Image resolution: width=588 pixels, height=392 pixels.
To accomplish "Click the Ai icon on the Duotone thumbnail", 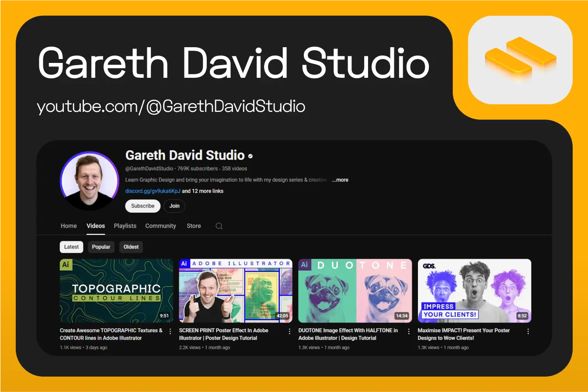I will pyautogui.click(x=304, y=265).
